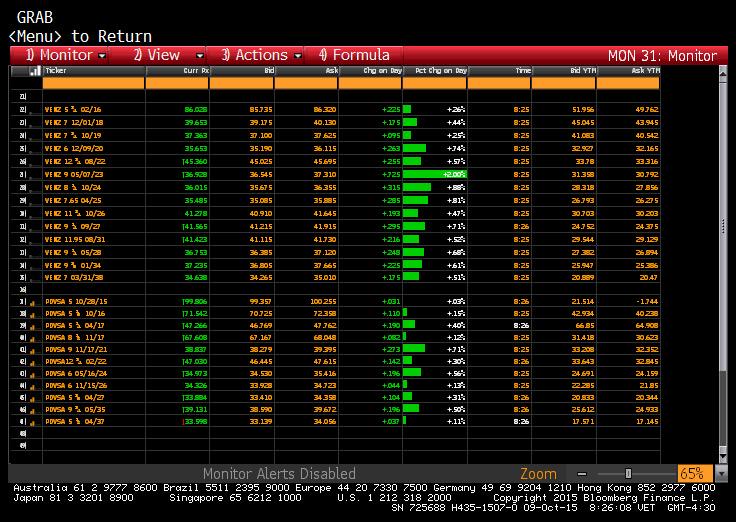Click bar icon next to PDVSA 8 11/17
The height and width of the screenshot is (522, 736).
tap(32, 338)
